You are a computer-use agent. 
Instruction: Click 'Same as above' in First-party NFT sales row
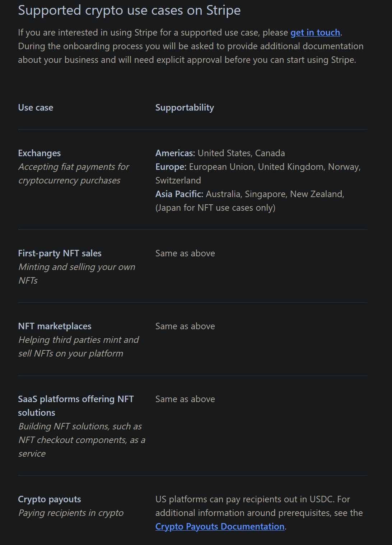185,253
